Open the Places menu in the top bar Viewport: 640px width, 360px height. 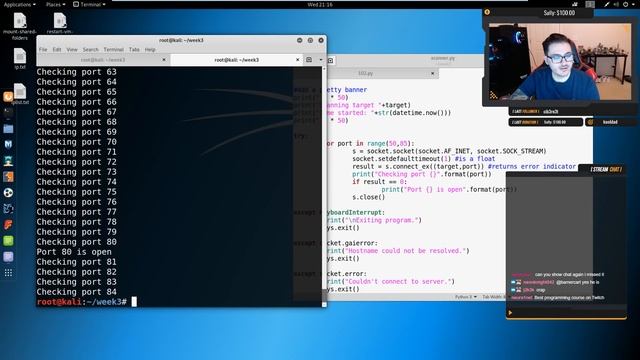(x=55, y=4)
